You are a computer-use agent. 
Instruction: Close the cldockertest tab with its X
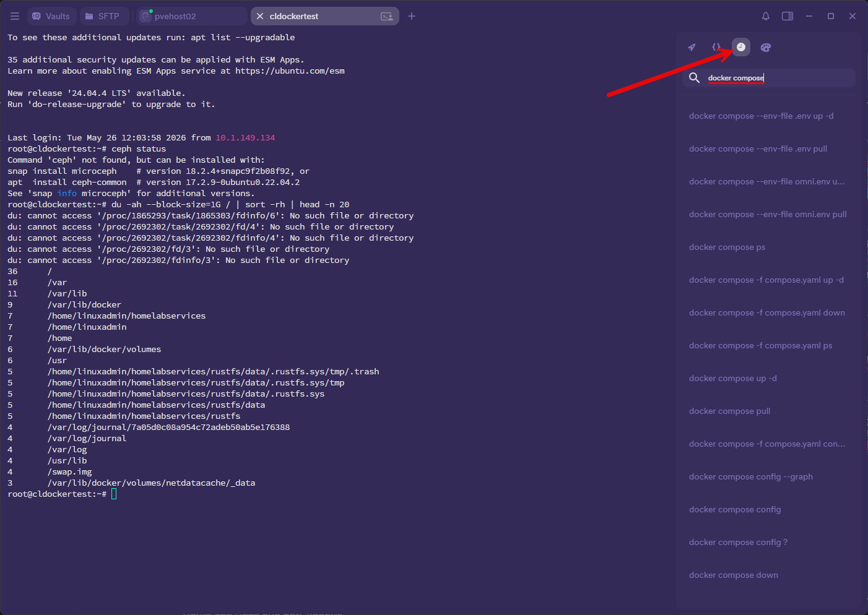point(260,16)
